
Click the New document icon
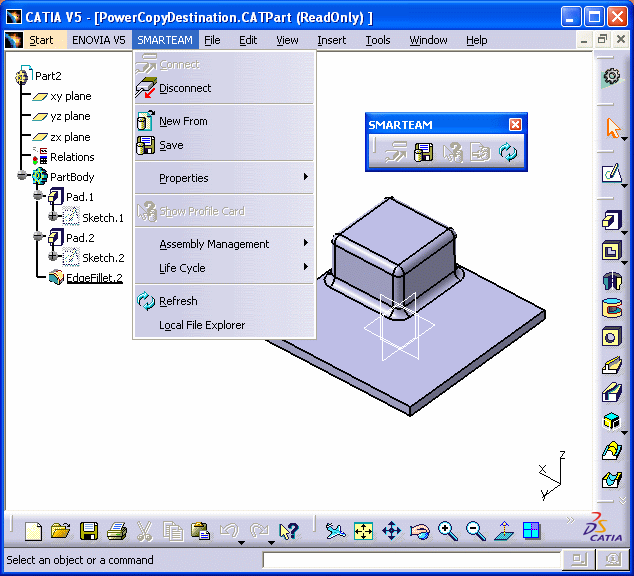pyautogui.click(x=34, y=531)
